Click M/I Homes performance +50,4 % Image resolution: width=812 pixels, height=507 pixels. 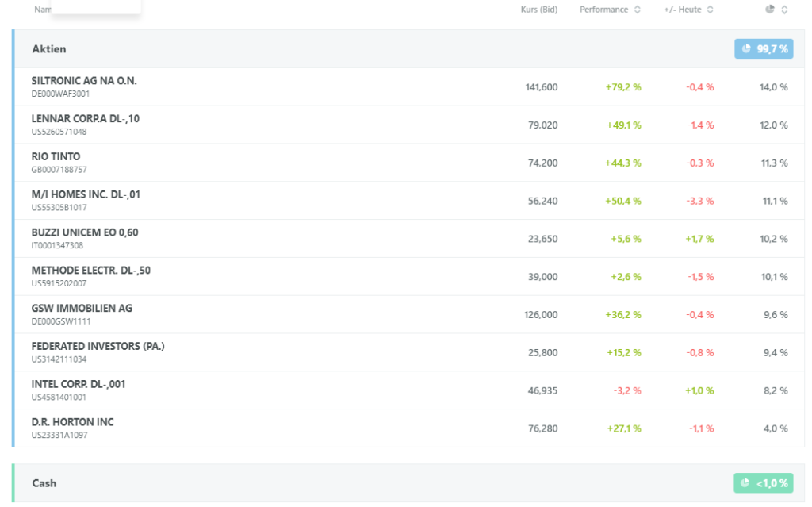click(x=623, y=201)
